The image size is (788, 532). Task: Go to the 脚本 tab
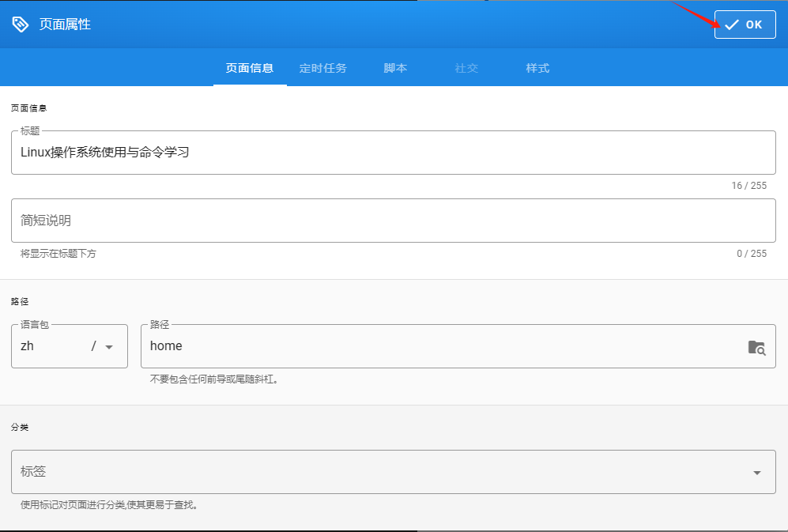click(395, 68)
